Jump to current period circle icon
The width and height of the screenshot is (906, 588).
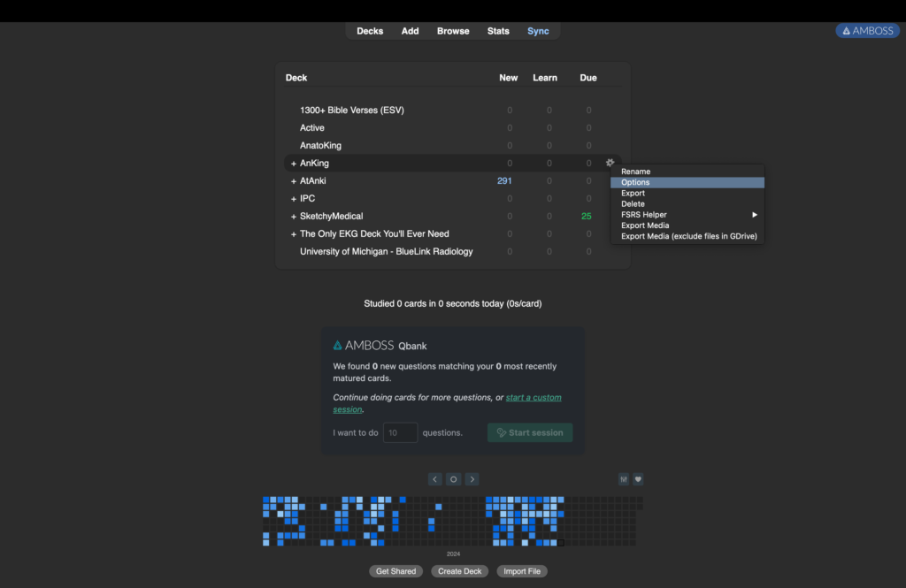tap(454, 479)
